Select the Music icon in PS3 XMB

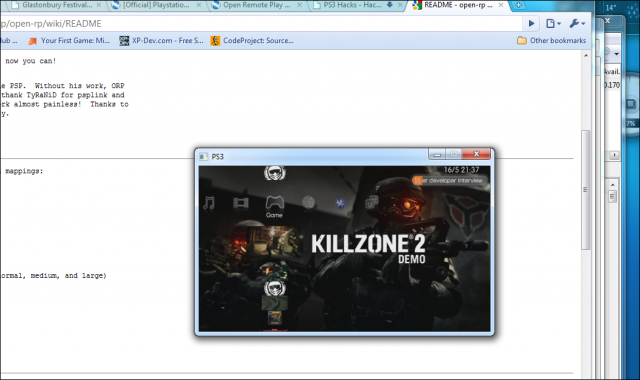209,202
